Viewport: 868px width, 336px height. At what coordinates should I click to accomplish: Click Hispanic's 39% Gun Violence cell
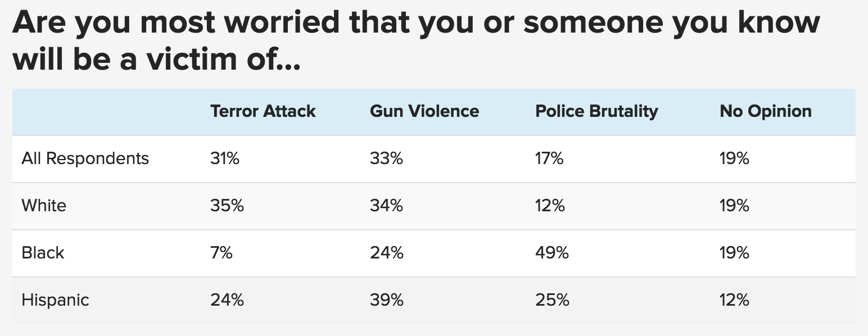[x=387, y=300]
